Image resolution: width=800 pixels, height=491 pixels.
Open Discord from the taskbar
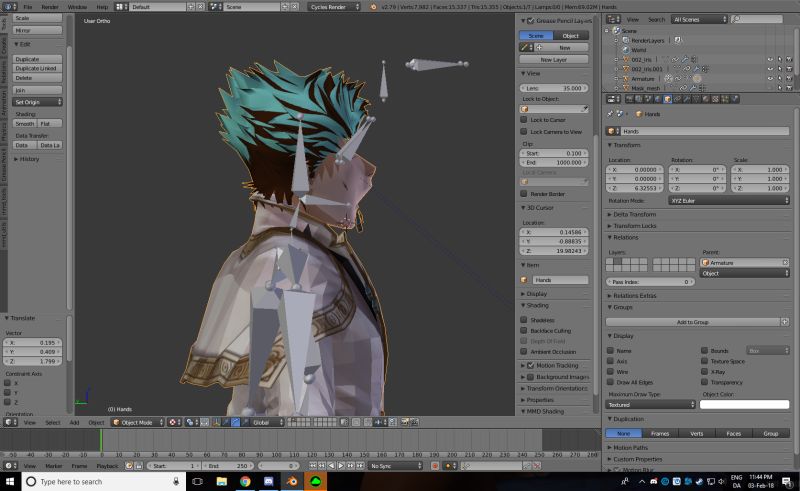268,481
